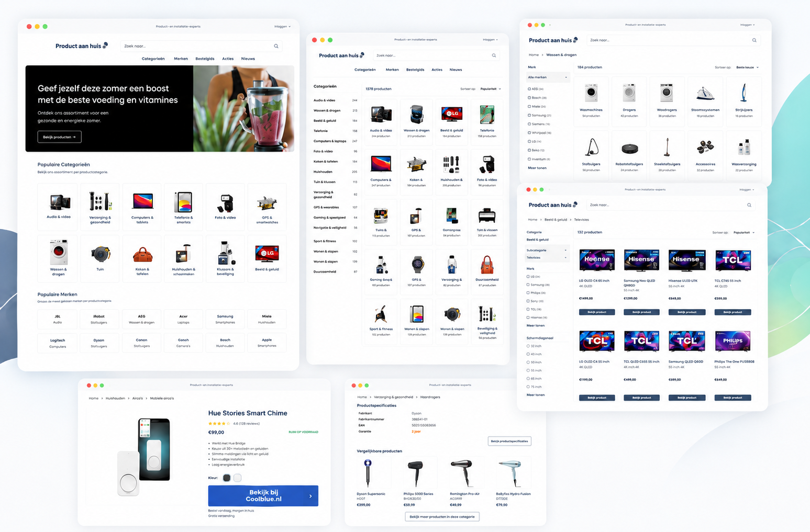Screen dimensions: 810x532
Task: Click the Bekijk producten hero button
Action: pos(59,137)
